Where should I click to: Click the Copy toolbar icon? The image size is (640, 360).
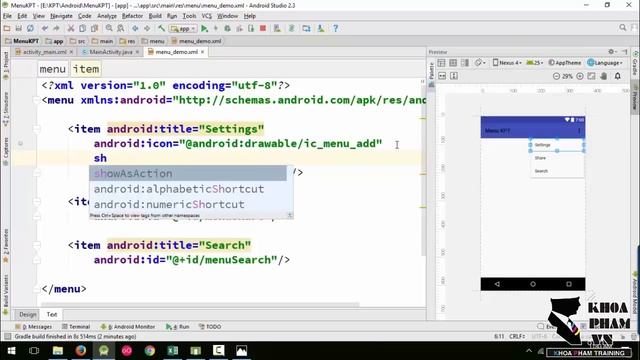(x=82, y=28)
